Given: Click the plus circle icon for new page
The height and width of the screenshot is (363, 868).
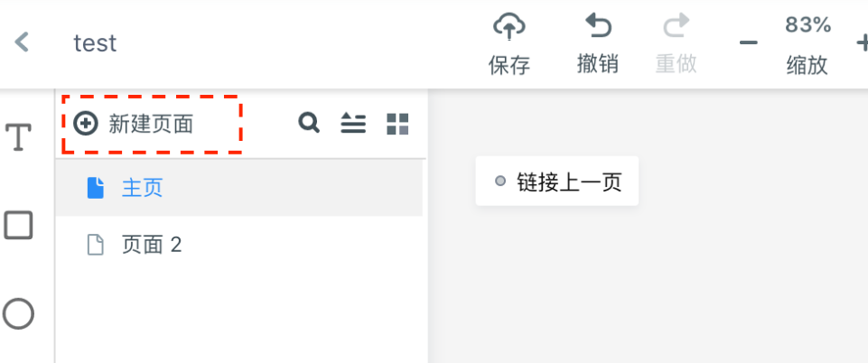Looking at the screenshot, I should tap(85, 124).
